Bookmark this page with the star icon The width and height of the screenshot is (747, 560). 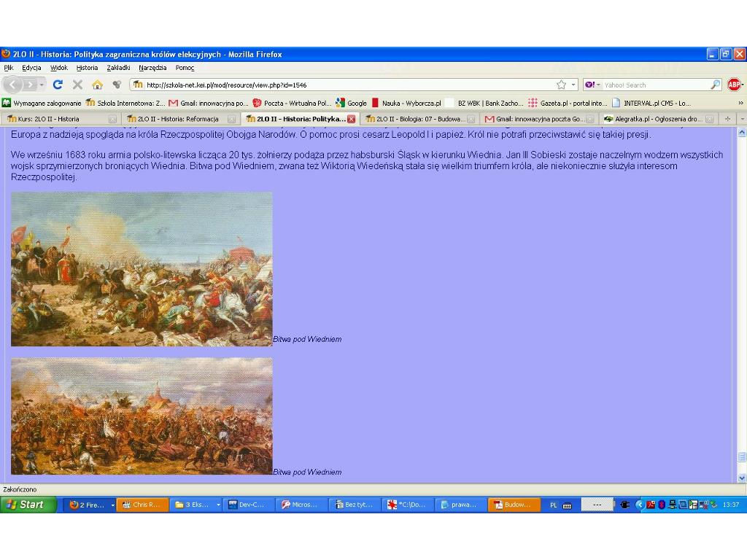point(561,85)
